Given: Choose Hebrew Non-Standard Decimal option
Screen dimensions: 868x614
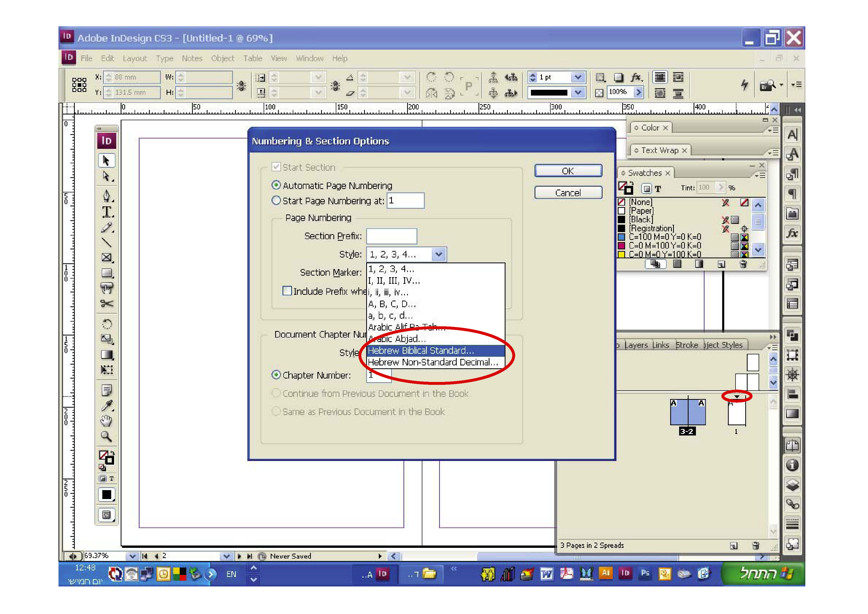Looking at the screenshot, I should pos(433,362).
